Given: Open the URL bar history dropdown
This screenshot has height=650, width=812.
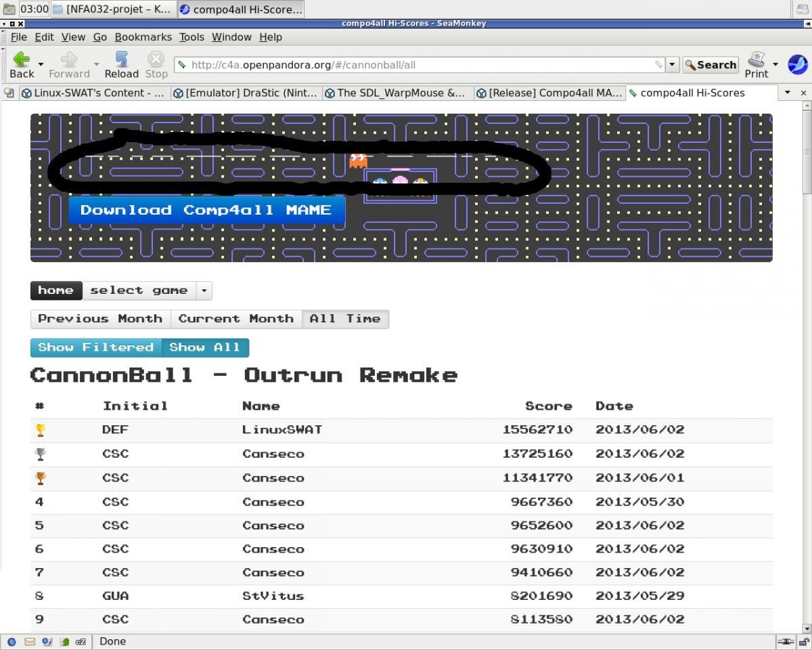Looking at the screenshot, I should [x=673, y=65].
